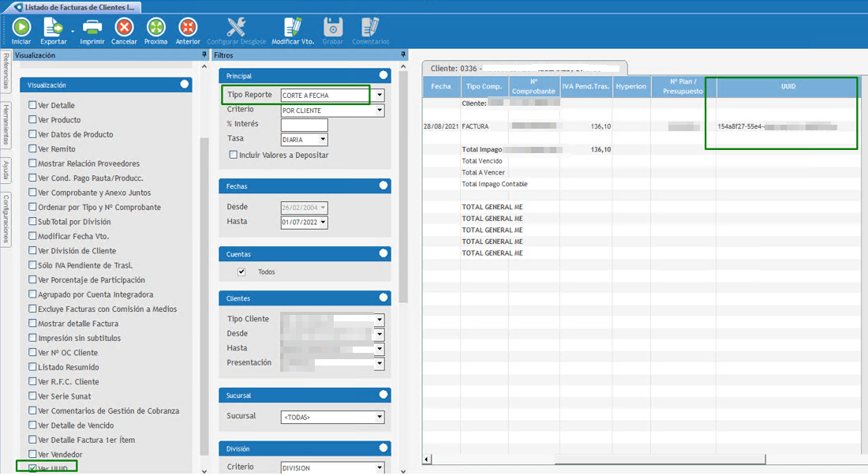This screenshot has width=868, height=476.
Task: Enable Ver R.F.C. Cliente checkbox
Action: (32, 380)
